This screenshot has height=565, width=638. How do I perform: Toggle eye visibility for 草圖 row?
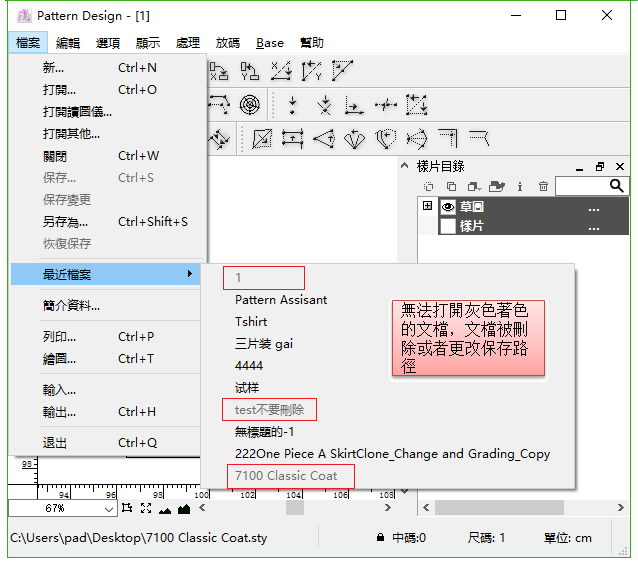pos(448,207)
